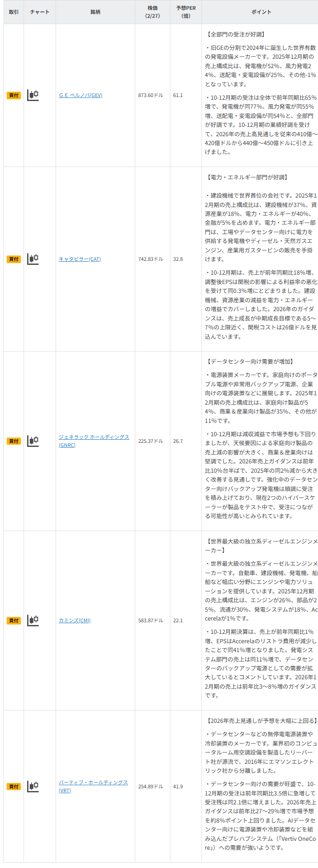Click the 銘柄 column header
Screen dimensions: 318x868
[95, 12]
